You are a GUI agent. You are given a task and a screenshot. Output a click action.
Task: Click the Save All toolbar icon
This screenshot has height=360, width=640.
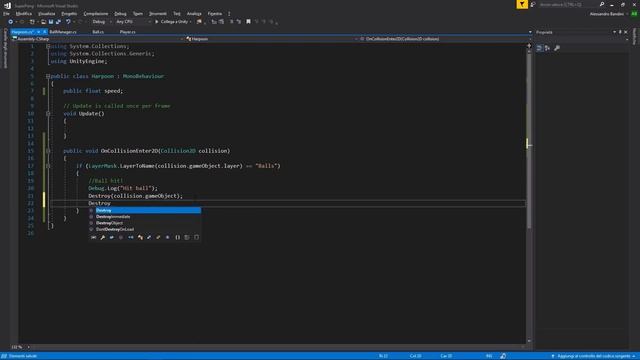[x=58, y=22]
